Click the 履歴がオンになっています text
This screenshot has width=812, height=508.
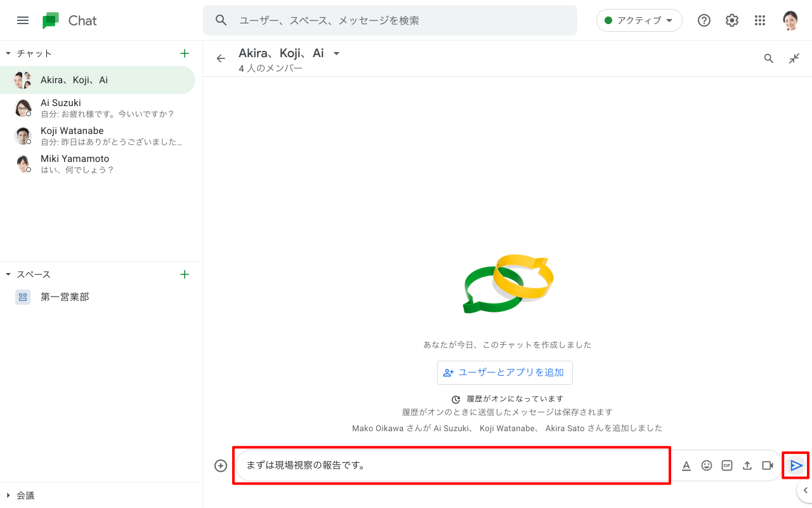click(x=515, y=399)
